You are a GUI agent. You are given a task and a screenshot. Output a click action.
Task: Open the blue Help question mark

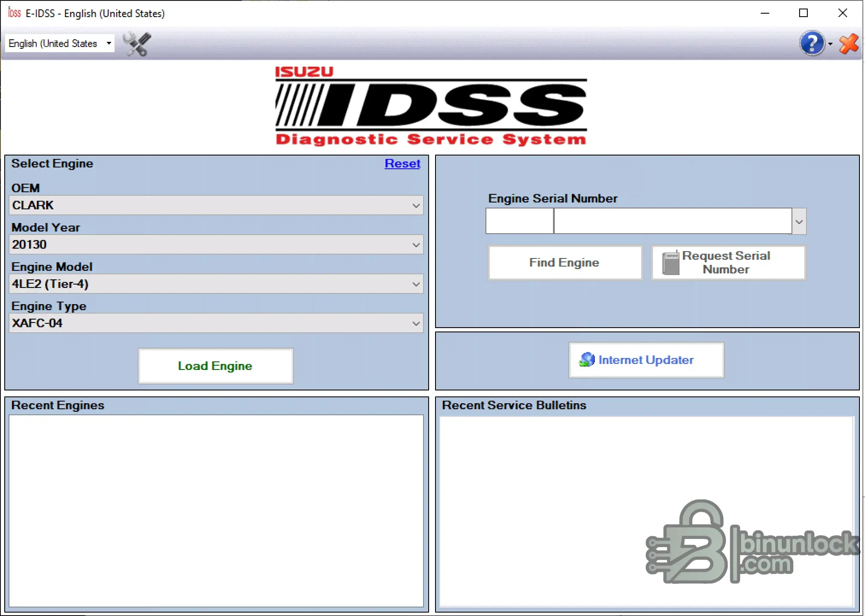click(x=812, y=43)
